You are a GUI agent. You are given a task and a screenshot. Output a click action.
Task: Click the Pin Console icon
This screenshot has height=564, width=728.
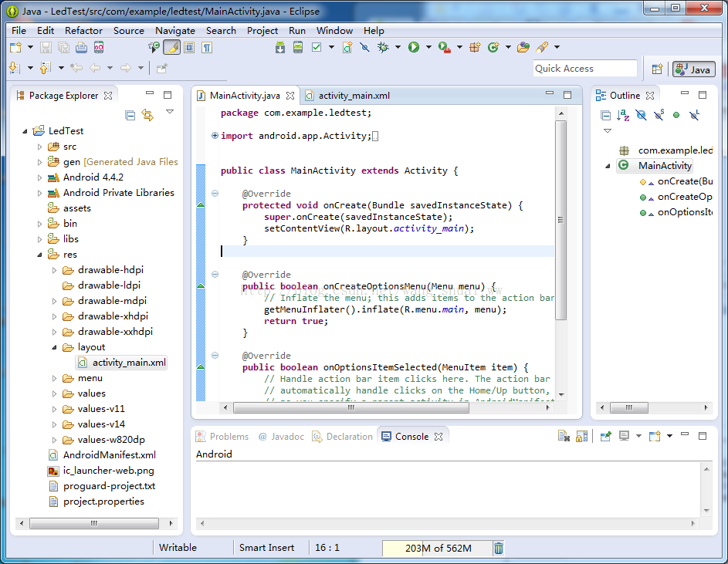[x=605, y=437]
